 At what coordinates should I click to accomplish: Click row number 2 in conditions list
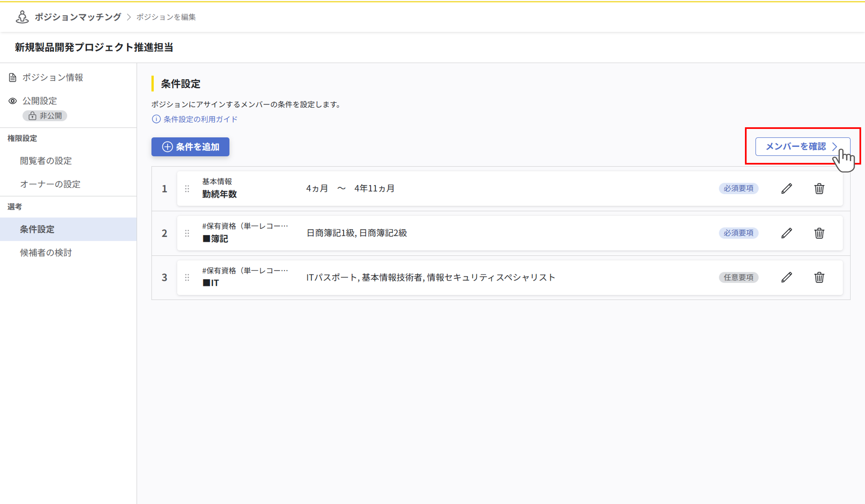[x=164, y=234]
